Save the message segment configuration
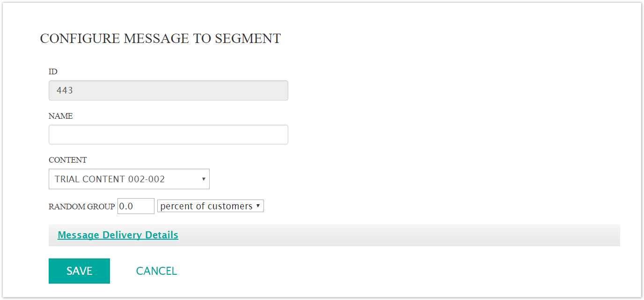The image size is (644, 300). click(x=79, y=271)
